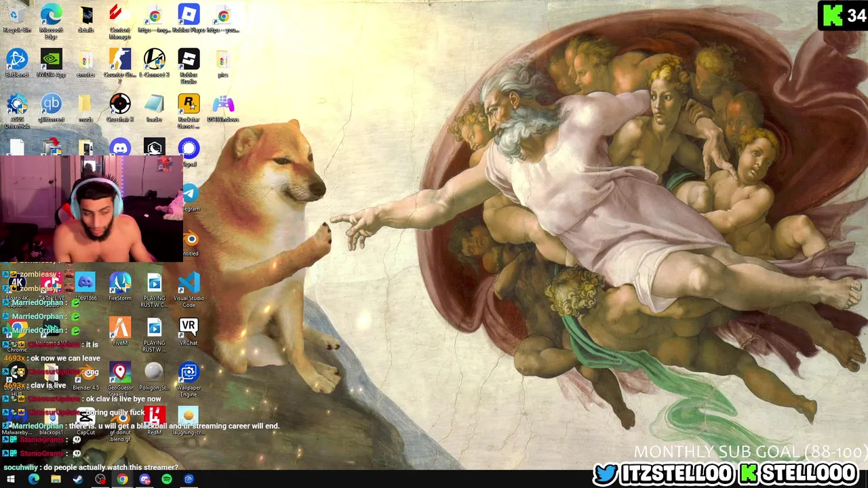The width and height of the screenshot is (868, 488).
Task: Switch to OBS Studio in the taskbar
Action: click(x=100, y=479)
